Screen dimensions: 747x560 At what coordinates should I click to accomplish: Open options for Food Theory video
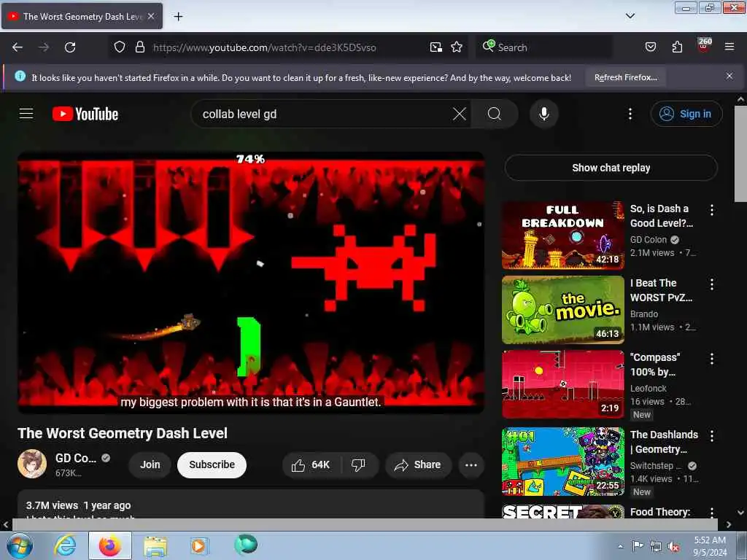pos(712,513)
